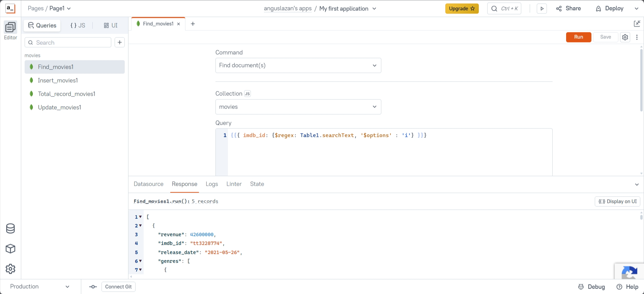The height and width of the screenshot is (294, 644).
Task: Click release_date value 2021-05-26
Action: 222,253
